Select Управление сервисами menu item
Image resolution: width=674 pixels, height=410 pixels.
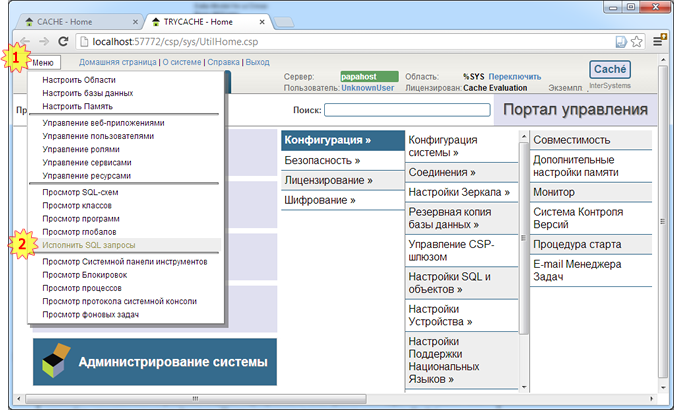tap(87, 163)
